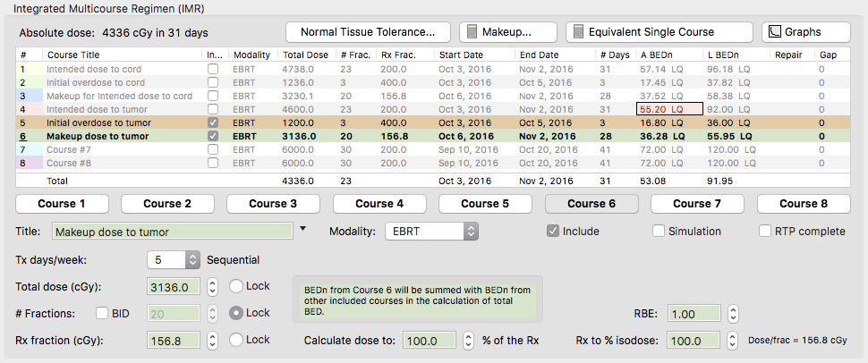Open the Title dropdown arrow
Screen dimensions: 868x363
coord(302,230)
